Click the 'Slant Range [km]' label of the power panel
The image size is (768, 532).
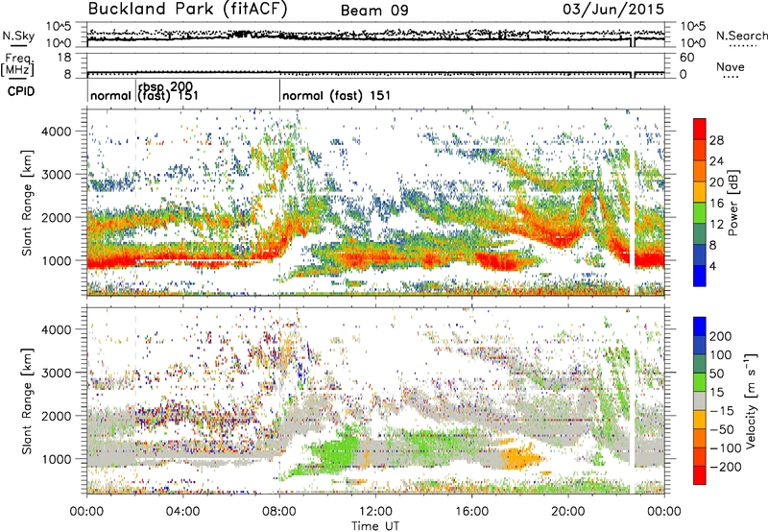tap(27, 203)
